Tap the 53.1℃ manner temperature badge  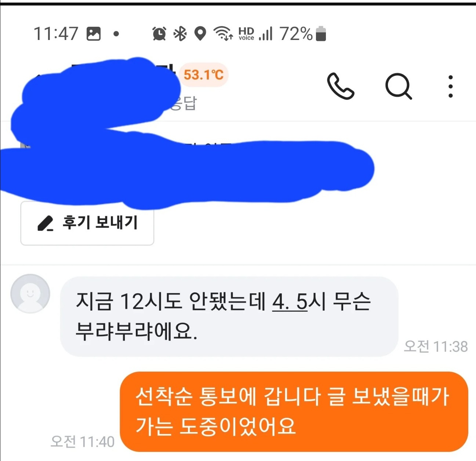point(204,75)
